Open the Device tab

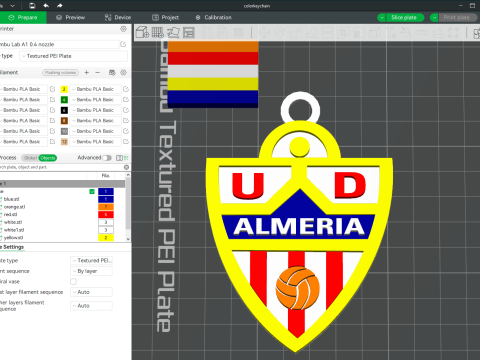118,18
